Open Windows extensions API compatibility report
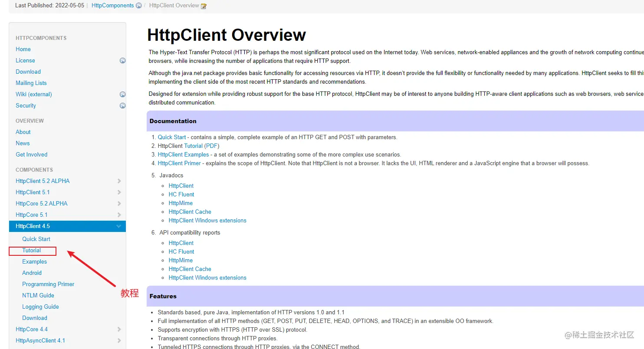 coord(207,277)
